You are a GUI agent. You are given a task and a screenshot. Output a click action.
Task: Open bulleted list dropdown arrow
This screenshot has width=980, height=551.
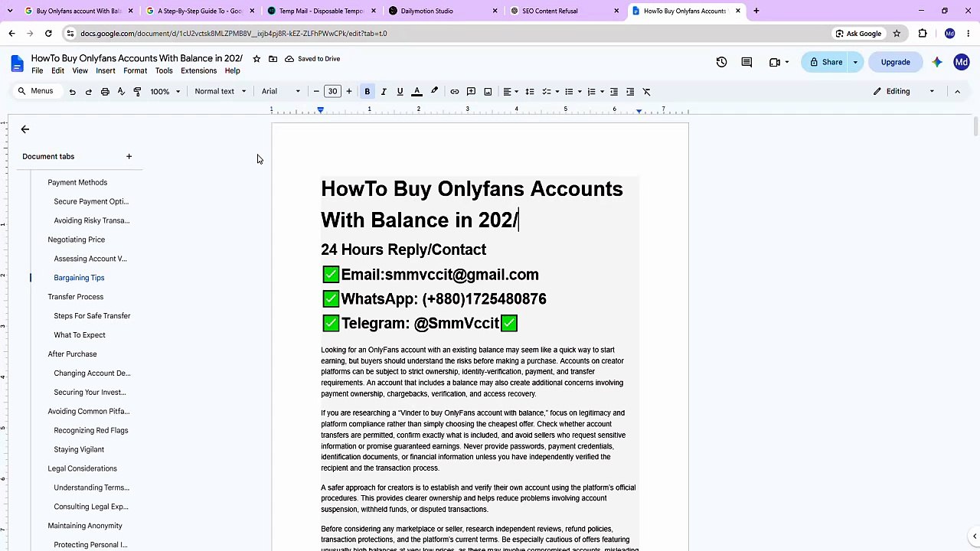[x=580, y=92]
